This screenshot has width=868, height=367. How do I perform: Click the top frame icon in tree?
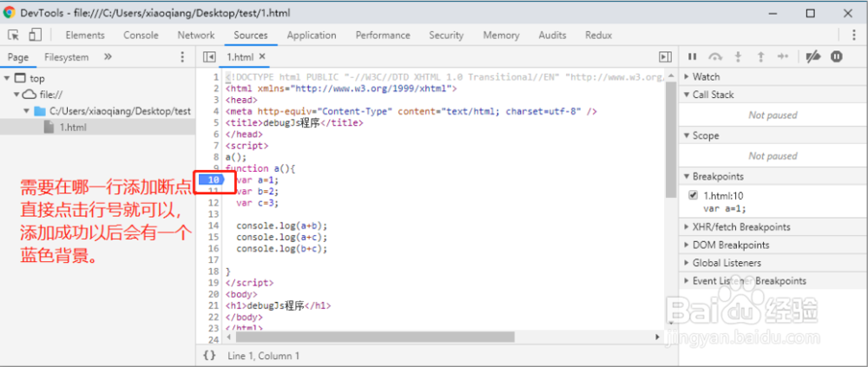click(20, 79)
